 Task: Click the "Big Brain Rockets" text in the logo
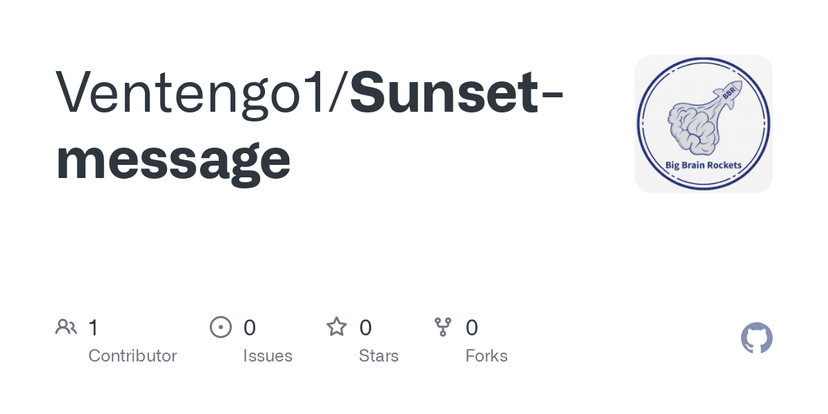point(704,164)
